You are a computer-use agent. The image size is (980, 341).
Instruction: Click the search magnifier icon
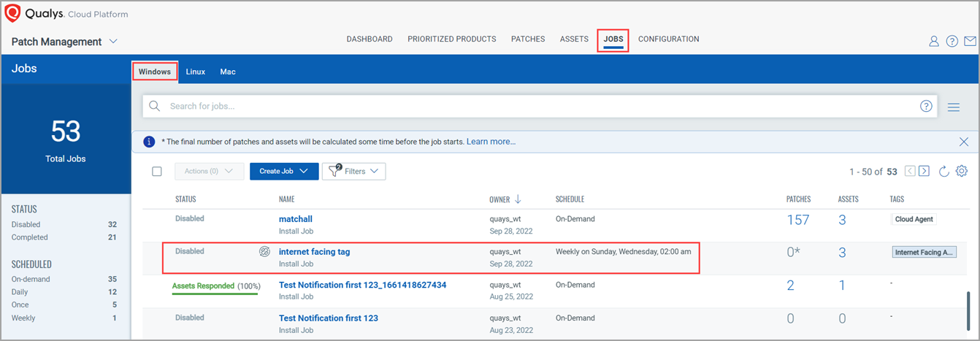154,106
